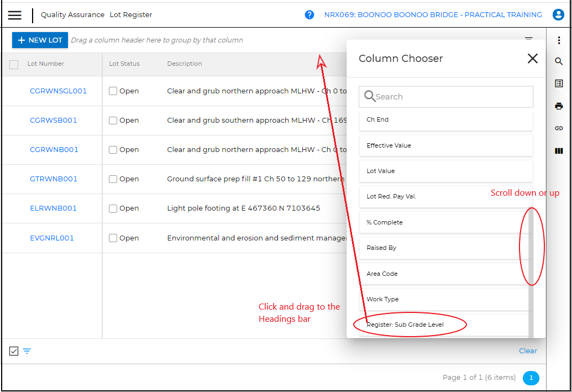The image size is (572, 392).
Task: Click the search magnifier in right sidebar
Action: coord(559,61)
